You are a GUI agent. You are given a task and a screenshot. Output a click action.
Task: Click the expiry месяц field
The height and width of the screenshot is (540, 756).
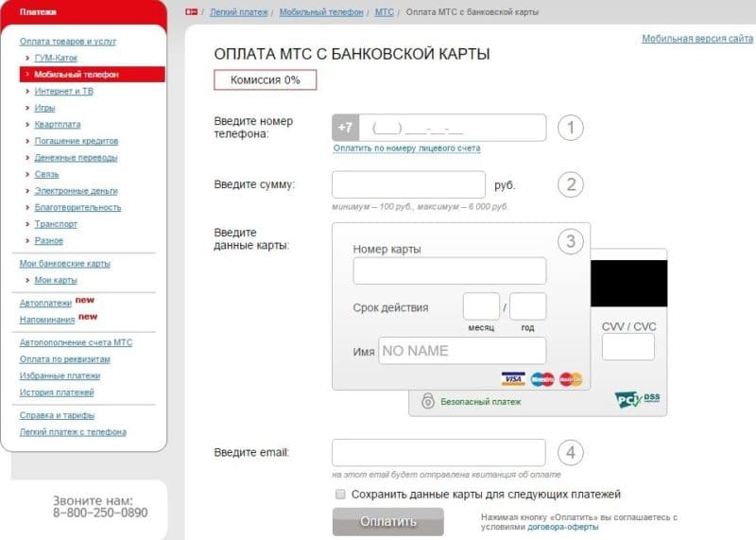click(481, 306)
